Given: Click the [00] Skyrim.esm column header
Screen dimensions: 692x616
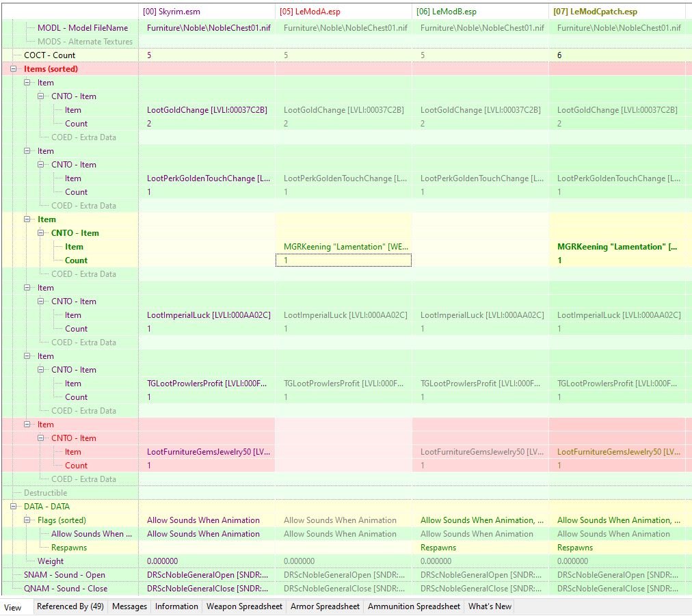Looking at the screenshot, I should (207, 12).
